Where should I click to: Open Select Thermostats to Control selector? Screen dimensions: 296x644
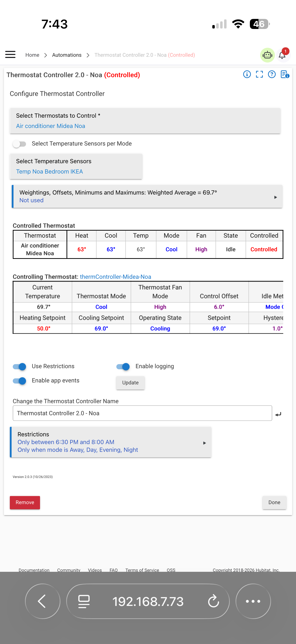(145, 121)
